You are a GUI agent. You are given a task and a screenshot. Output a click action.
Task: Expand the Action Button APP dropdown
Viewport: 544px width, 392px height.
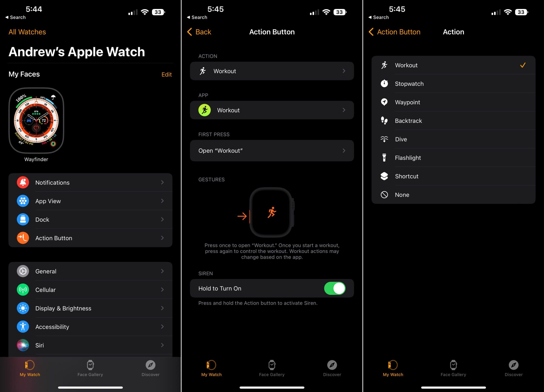click(272, 110)
